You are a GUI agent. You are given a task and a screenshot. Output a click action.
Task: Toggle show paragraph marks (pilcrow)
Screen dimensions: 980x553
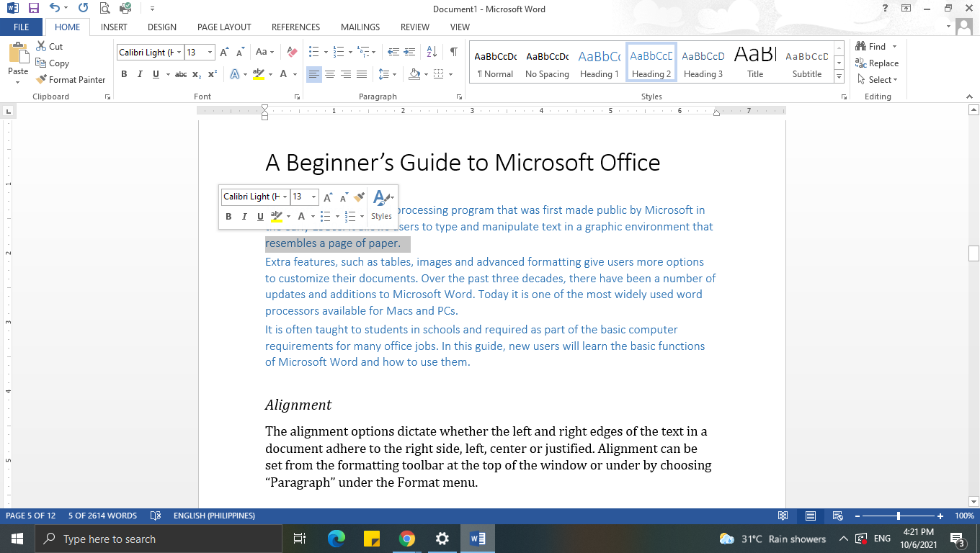(453, 52)
